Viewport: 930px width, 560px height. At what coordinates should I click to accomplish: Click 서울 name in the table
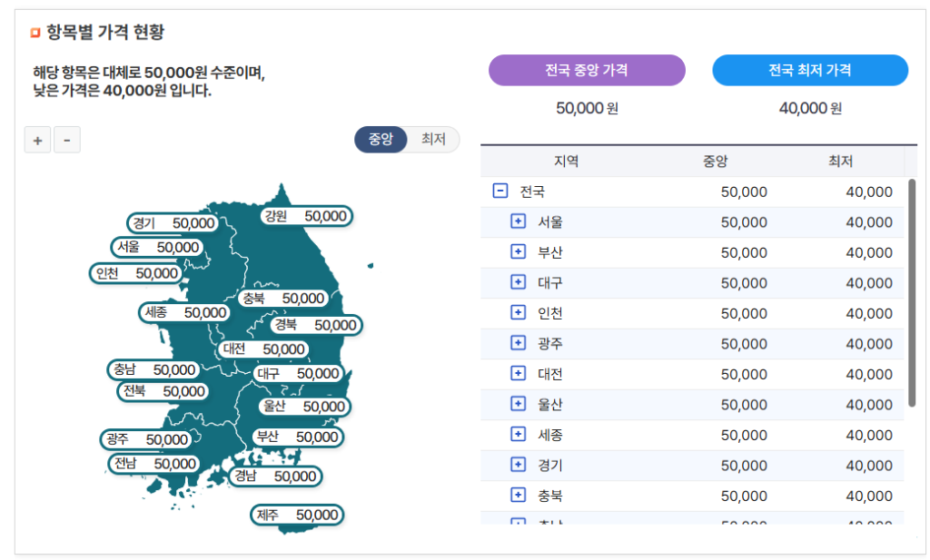click(x=549, y=222)
